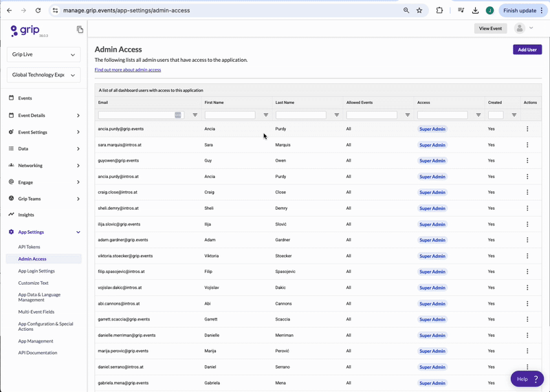This screenshot has height=392, width=550.
Task: Open actions menu for marija.perovic@grip.events row
Action: pyautogui.click(x=527, y=351)
